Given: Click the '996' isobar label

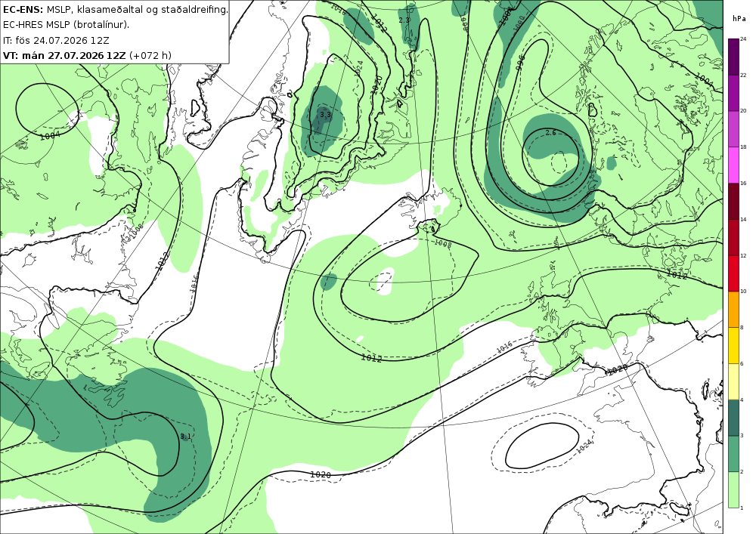Looking at the screenshot, I should (520, 63).
